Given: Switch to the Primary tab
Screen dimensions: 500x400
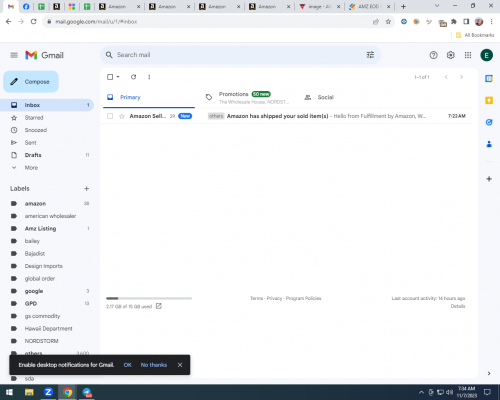Looking at the screenshot, I should 149,97.
